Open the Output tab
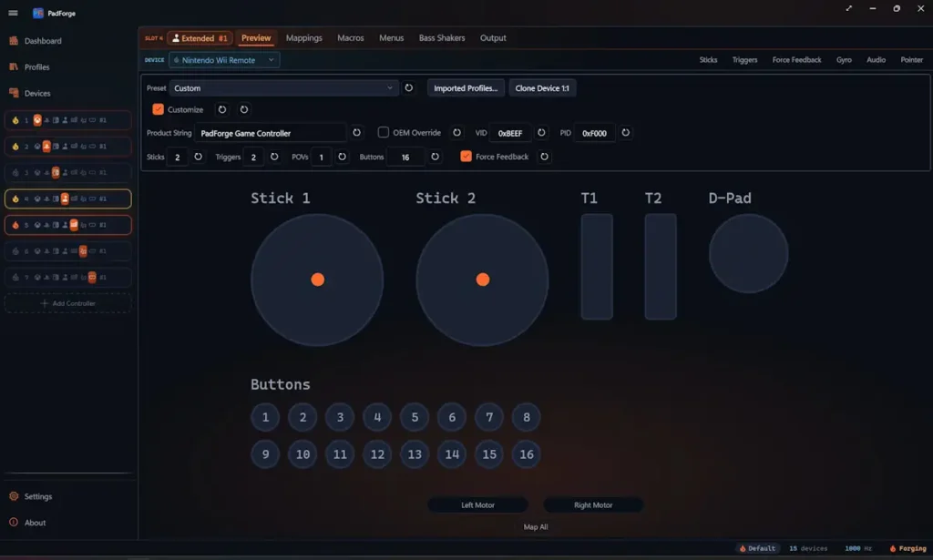933x560 pixels. [493, 38]
